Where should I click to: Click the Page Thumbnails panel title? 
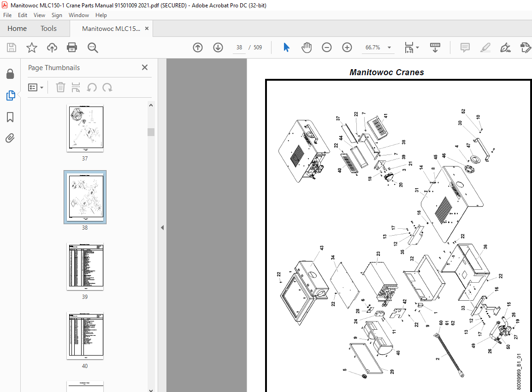(54, 67)
